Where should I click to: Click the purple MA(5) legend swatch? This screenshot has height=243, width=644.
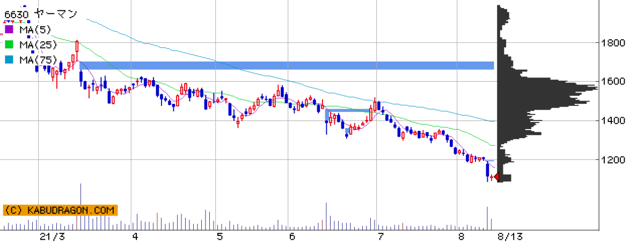coord(9,30)
